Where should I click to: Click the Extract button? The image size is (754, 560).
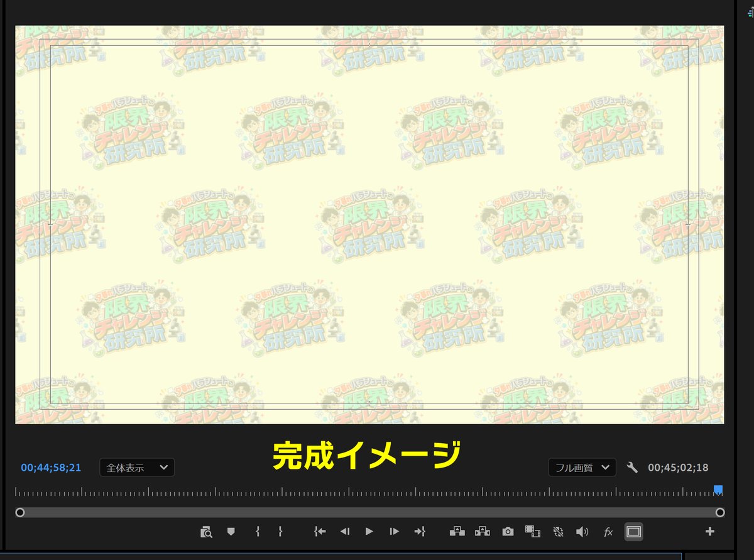483,532
